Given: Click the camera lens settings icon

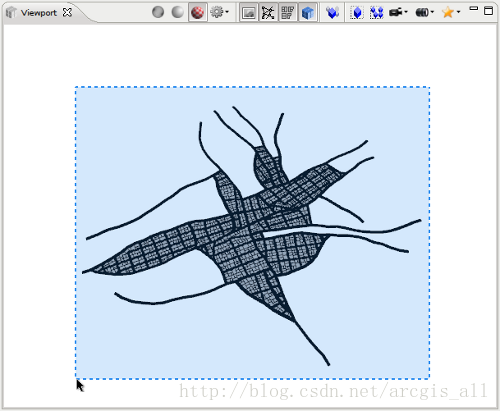Looking at the screenshot, I should click(422, 13).
